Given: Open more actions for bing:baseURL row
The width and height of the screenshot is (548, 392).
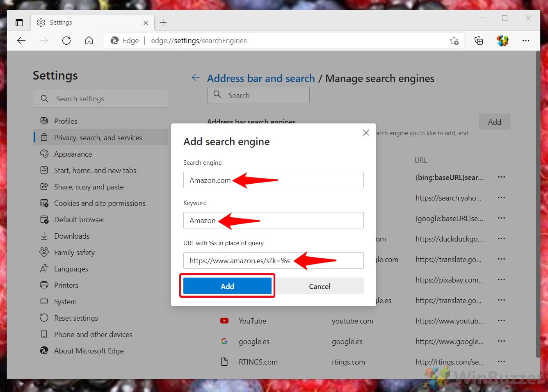Looking at the screenshot, I should click(x=501, y=177).
